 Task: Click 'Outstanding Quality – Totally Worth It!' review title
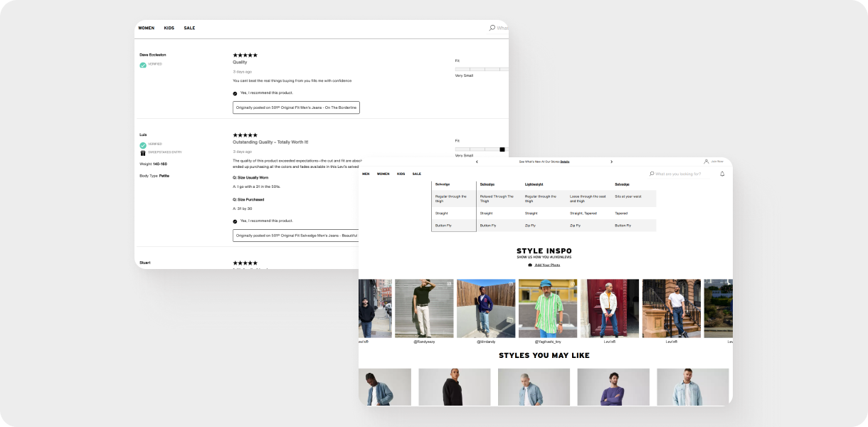tap(270, 142)
